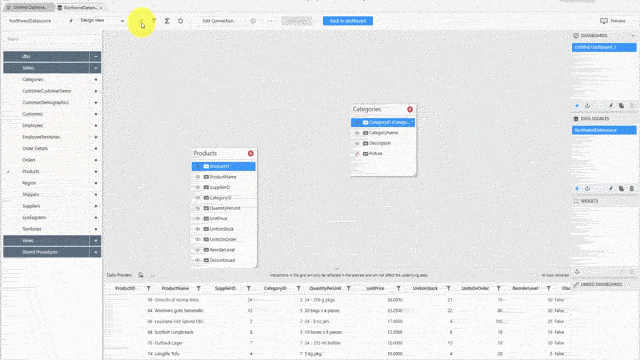Switch to the NorthwindDatasource tab
Viewport: 640px width, 360px height.
click(x=80, y=7)
